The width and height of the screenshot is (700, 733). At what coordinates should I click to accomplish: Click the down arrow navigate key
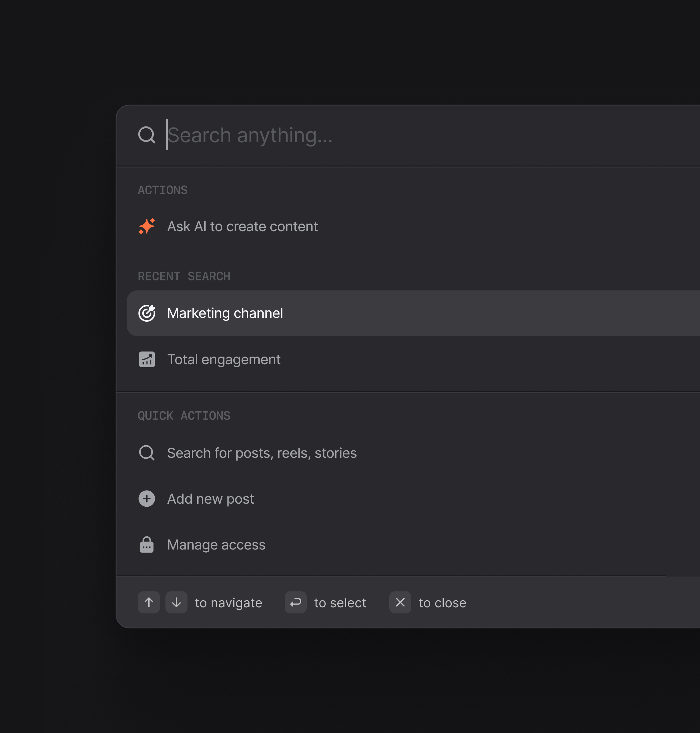(x=176, y=602)
